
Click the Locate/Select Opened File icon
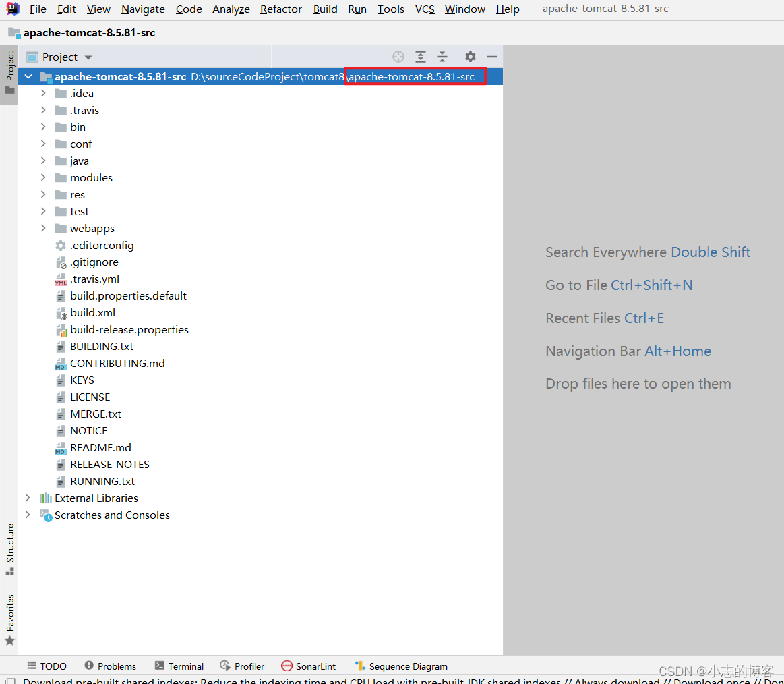click(398, 57)
